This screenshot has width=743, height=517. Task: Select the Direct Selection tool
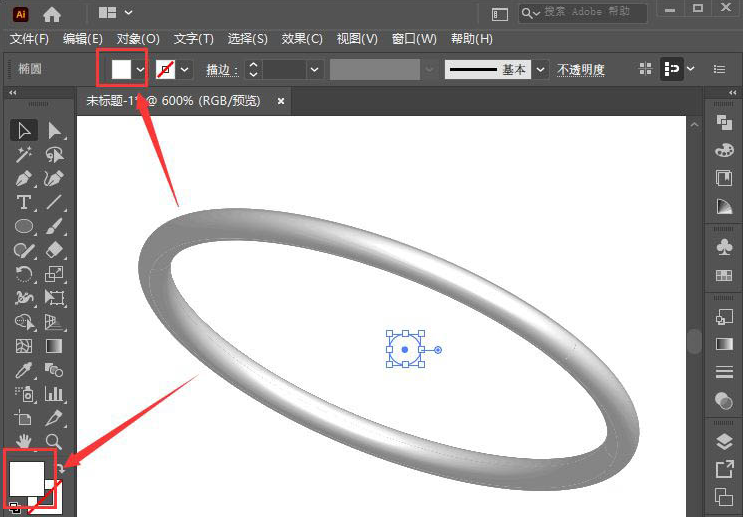pos(54,130)
